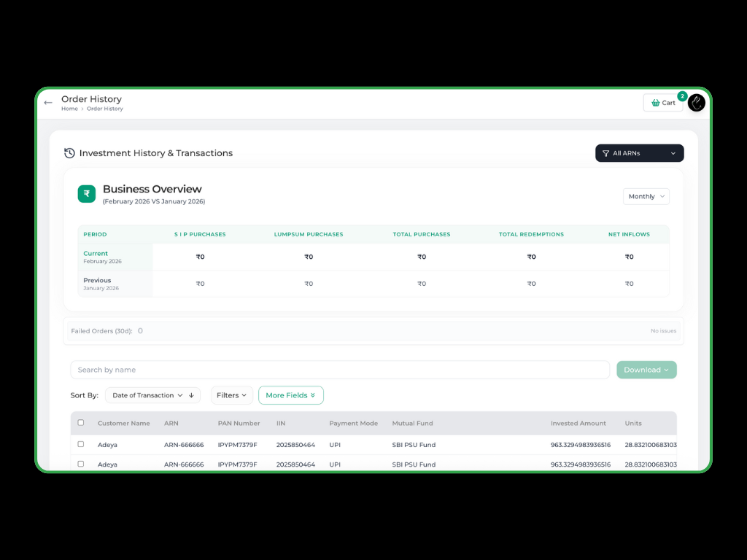Click the funnel icon in All ARNs
747x560 pixels.
[x=605, y=153]
